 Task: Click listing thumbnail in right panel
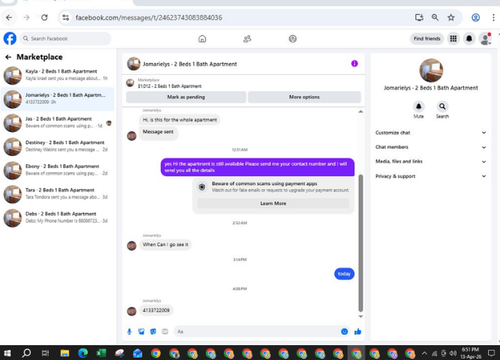click(431, 70)
